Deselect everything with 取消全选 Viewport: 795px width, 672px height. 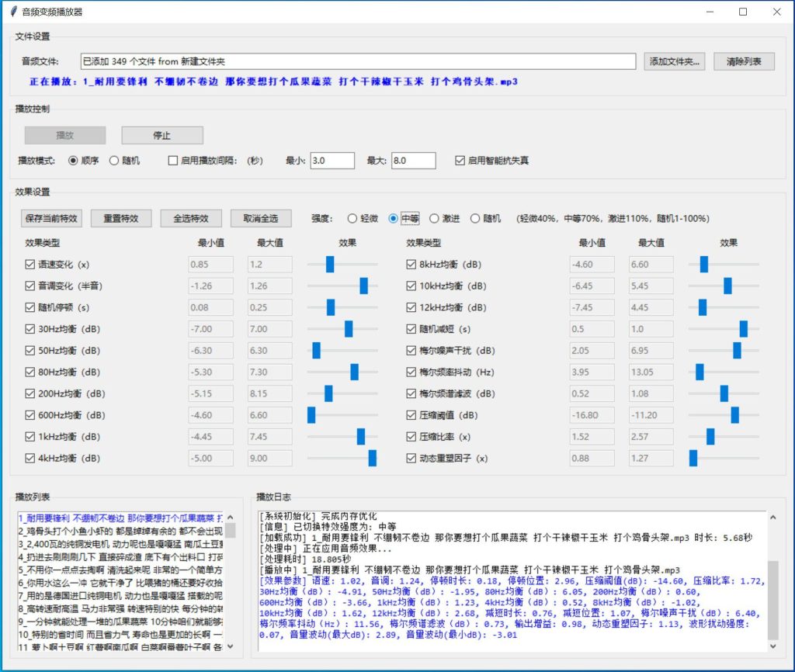261,218
